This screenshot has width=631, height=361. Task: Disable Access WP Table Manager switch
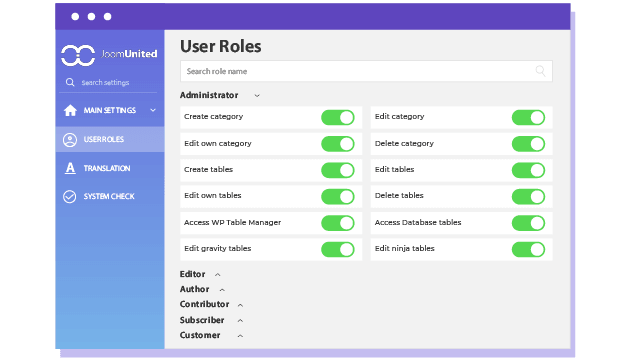pyautogui.click(x=338, y=223)
